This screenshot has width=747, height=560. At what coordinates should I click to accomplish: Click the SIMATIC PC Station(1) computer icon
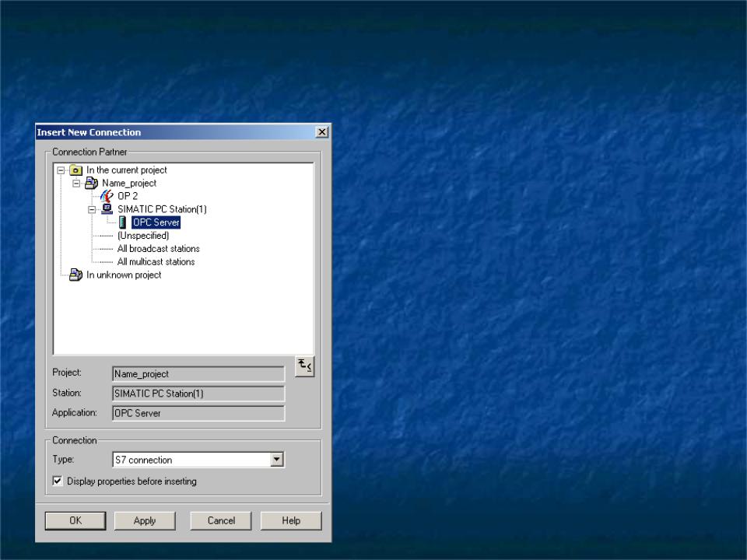tap(107, 209)
